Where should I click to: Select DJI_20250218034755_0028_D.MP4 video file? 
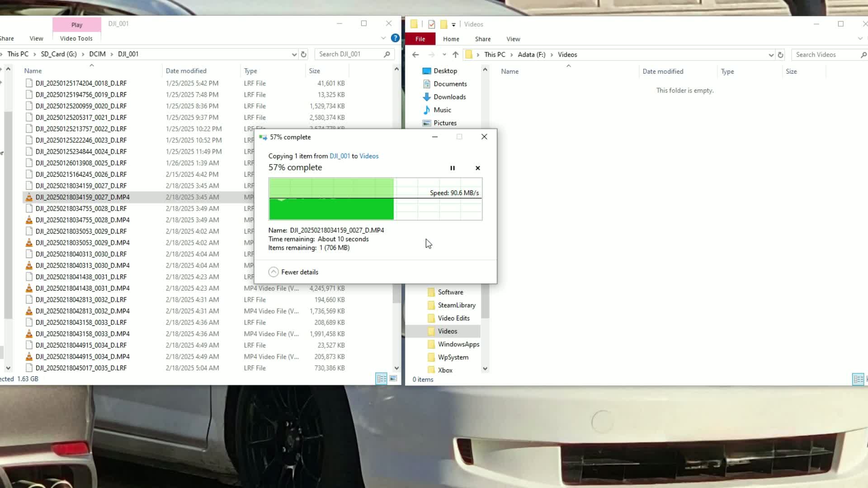tap(82, 220)
